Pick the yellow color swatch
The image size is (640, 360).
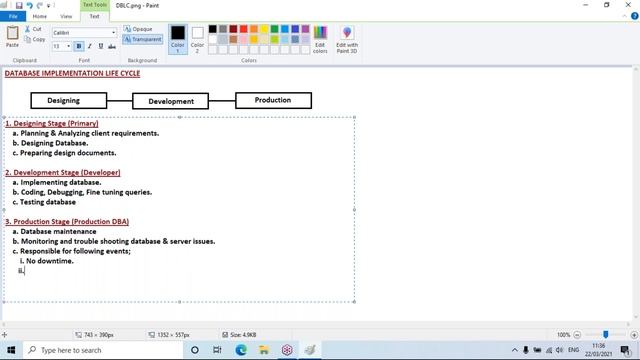coord(264,29)
